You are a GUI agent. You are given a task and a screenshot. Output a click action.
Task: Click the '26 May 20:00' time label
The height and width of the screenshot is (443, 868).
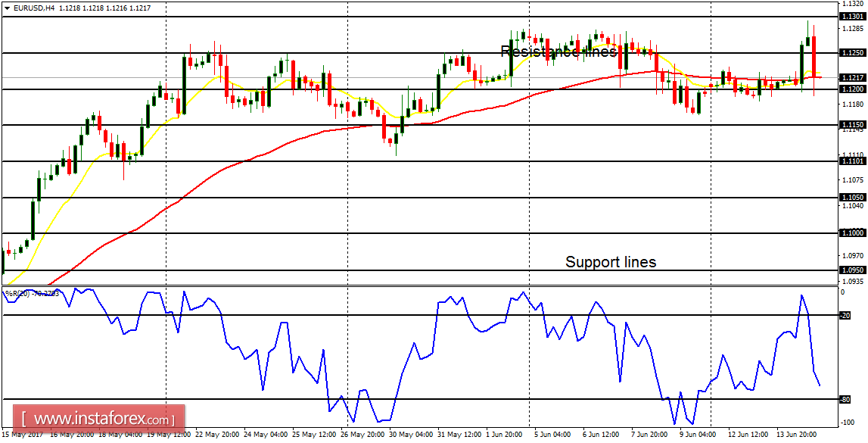coord(364,435)
